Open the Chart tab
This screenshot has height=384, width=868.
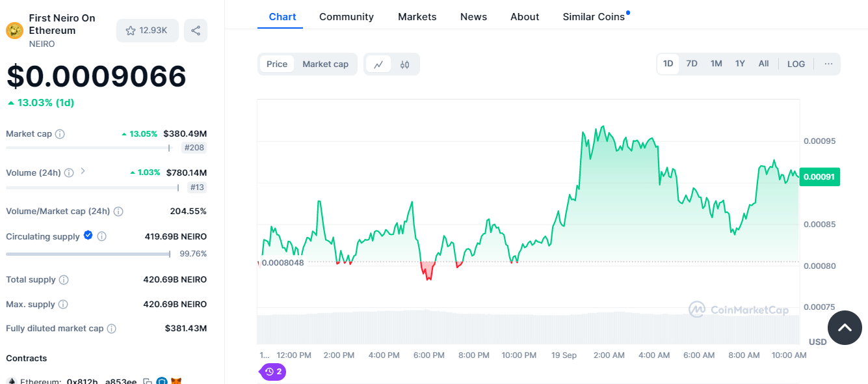282,17
